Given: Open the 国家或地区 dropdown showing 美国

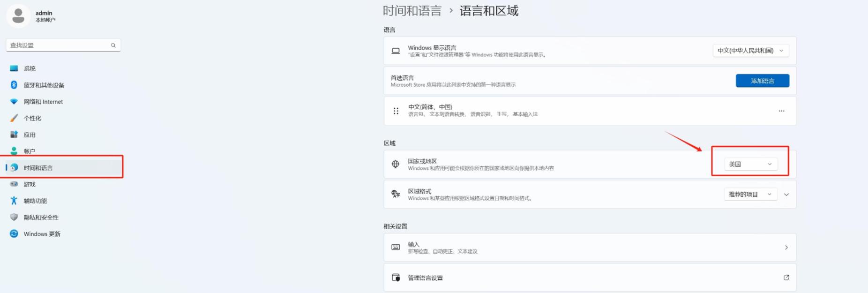Looking at the screenshot, I should coord(750,164).
